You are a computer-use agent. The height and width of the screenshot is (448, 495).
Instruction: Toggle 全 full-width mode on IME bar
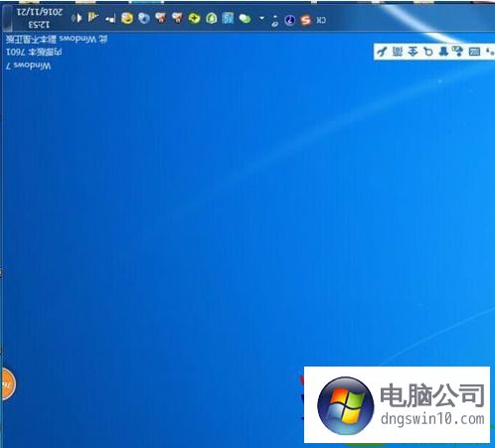click(x=412, y=52)
